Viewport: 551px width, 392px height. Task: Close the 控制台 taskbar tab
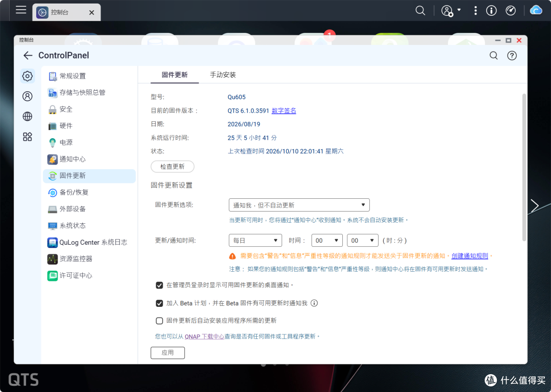tap(92, 13)
